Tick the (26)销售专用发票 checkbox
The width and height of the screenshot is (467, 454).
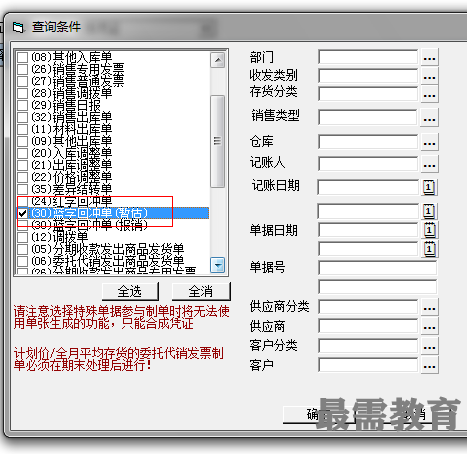[22, 69]
